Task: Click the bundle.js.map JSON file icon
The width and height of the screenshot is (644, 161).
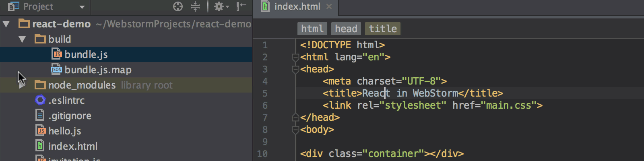Action: click(56, 69)
